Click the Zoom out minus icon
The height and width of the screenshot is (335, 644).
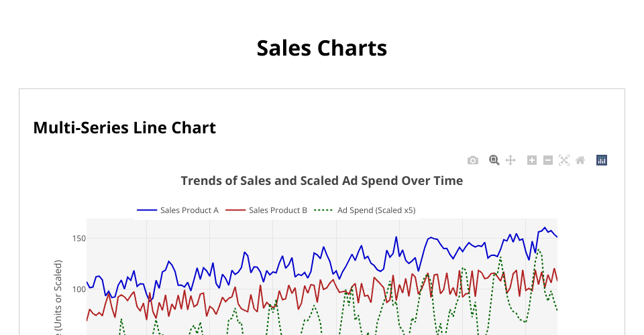[x=548, y=160]
